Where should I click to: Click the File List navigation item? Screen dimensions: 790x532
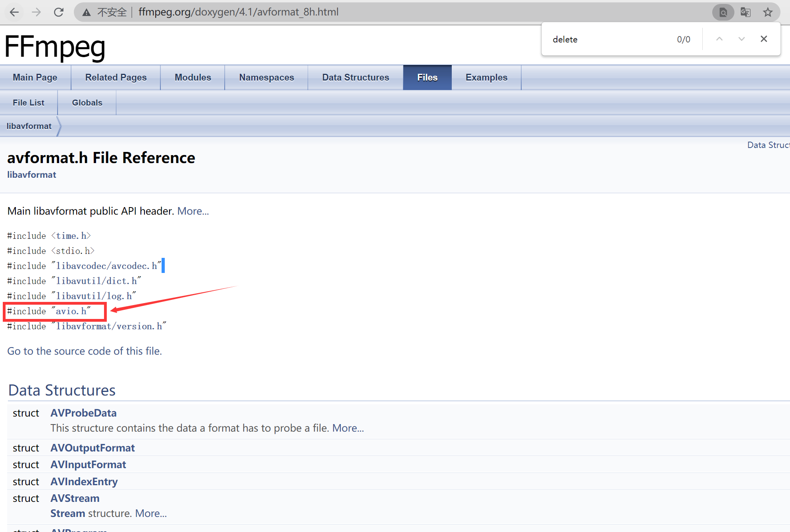point(29,103)
